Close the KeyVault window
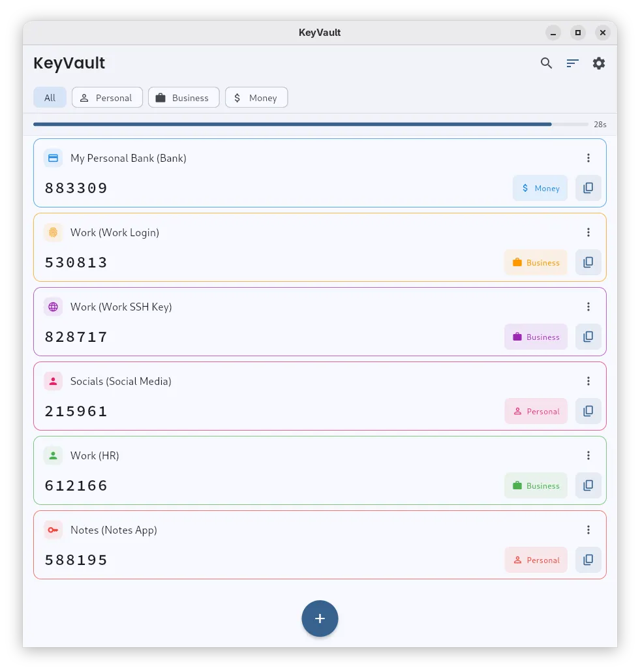This screenshot has width=640, height=672. pos(603,33)
